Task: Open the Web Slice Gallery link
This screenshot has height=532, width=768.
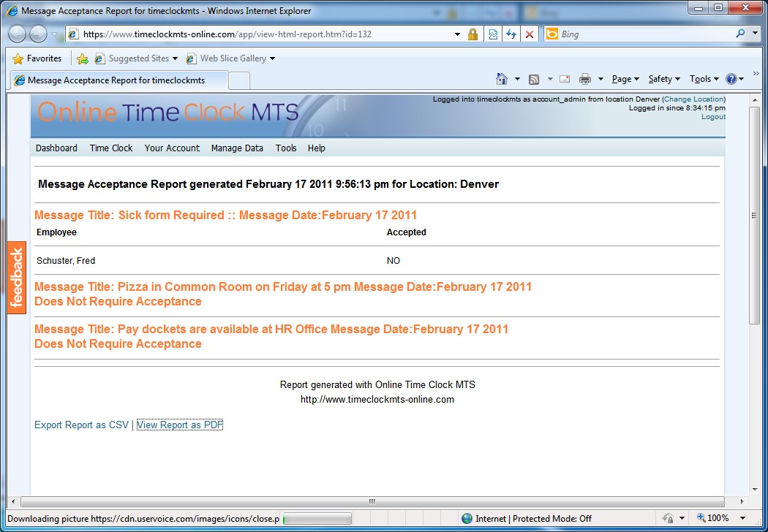Action: [x=230, y=58]
